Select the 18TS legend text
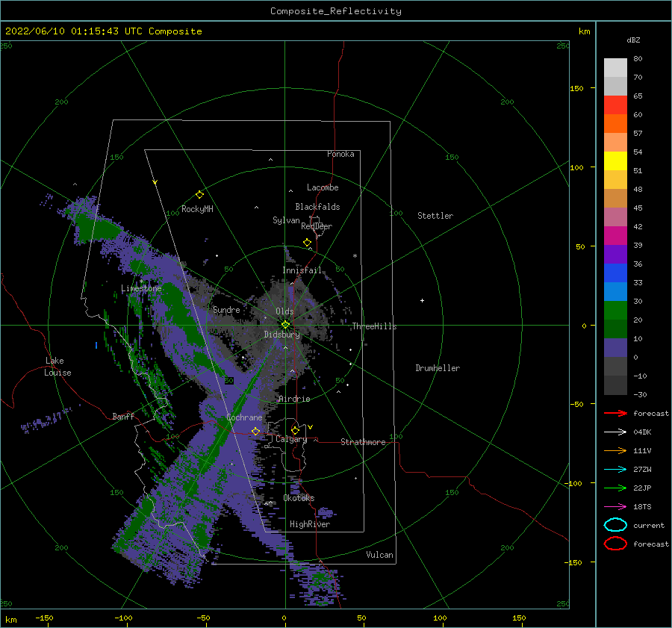The width and height of the screenshot is (672, 628). [x=642, y=507]
